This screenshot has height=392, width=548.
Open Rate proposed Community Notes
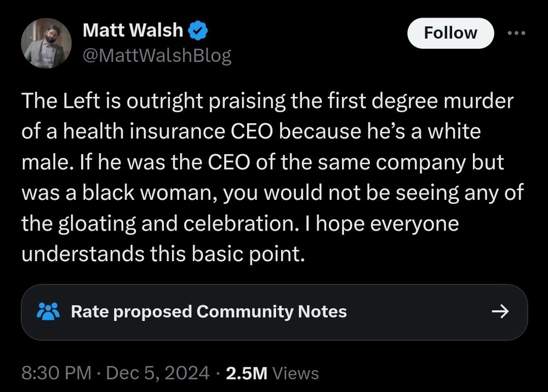pyautogui.click(x=209, y=312)
